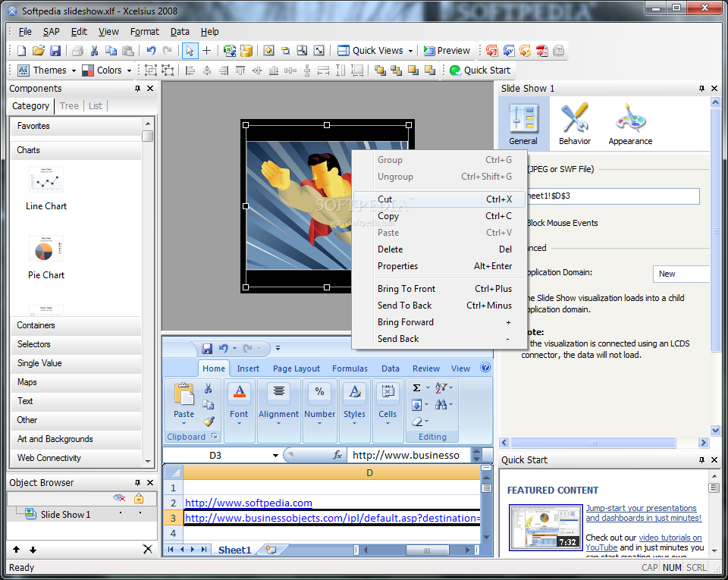Click the Cut scissors icon in toolbar
The height and width of the screenshot is (580, 728).
tap(94, 51)
